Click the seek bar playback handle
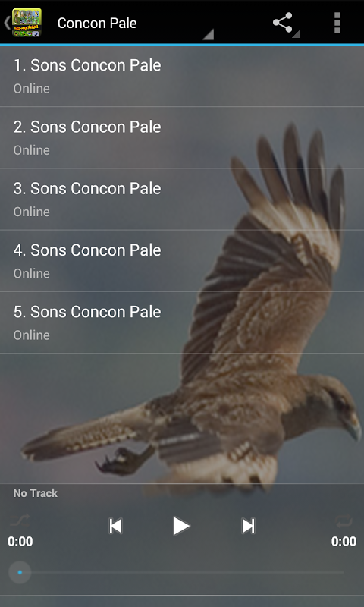Image resolution: width=364 pixels, height=607 pixels. pyautogui.click(x=20, y=572)
